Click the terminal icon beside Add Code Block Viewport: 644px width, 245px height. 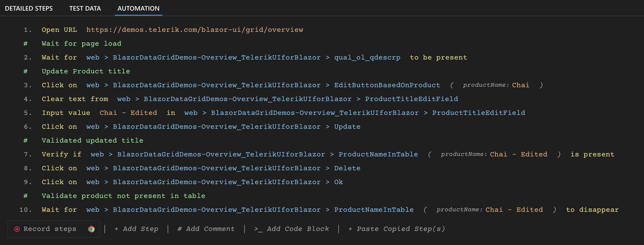tap(258, 229)
